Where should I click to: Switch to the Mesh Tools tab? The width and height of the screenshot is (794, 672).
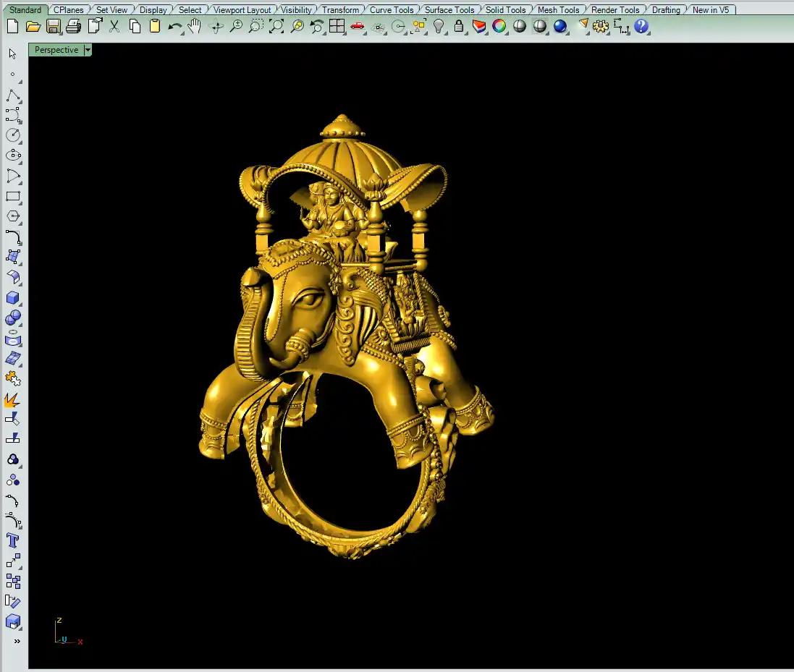558,10
